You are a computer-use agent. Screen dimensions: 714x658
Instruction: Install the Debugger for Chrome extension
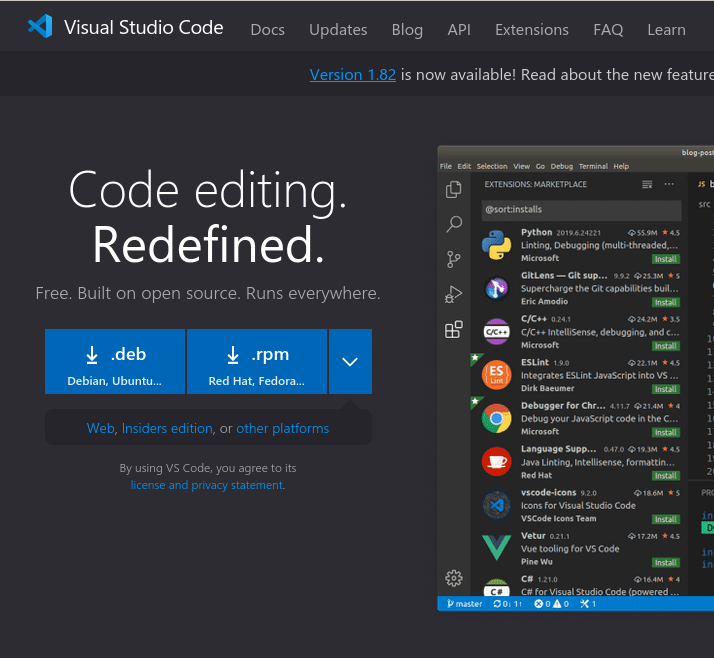pyautogui.click(x=666, y=433)
